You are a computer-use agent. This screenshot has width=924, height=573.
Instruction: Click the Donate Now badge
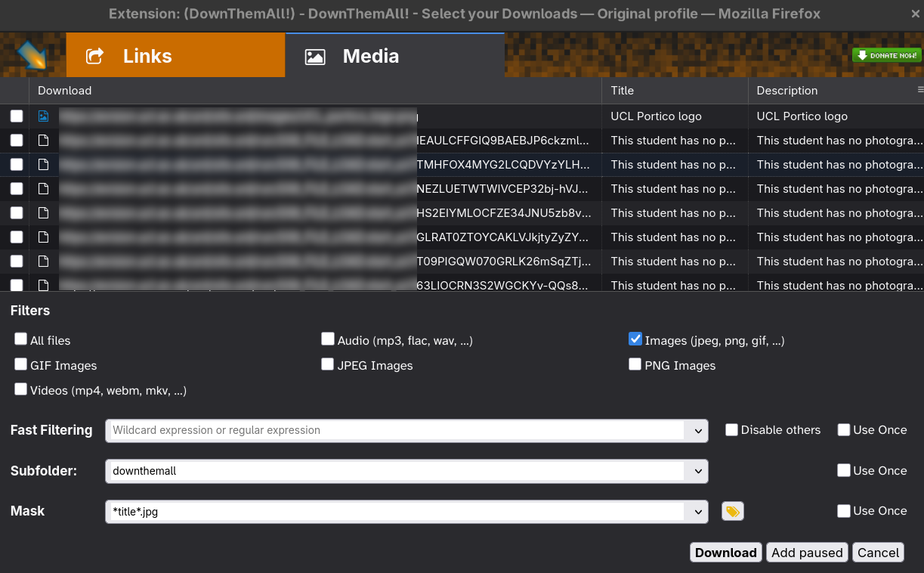coord(885,55)
